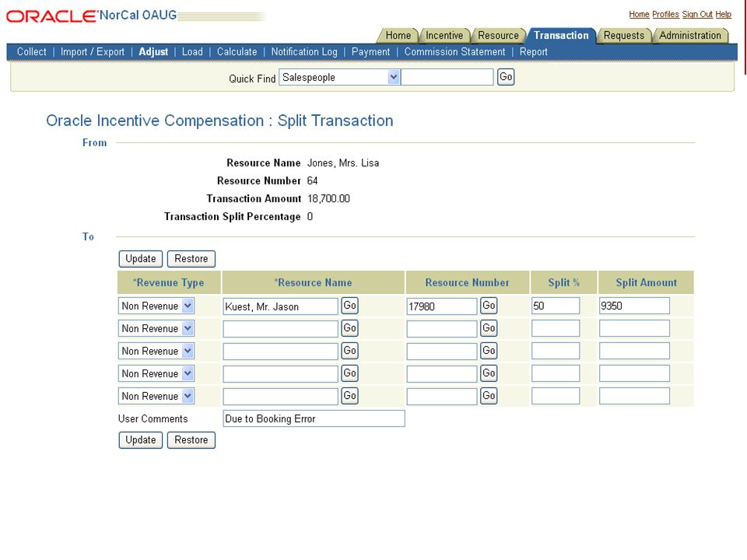
Task: Click the empty Split % field in third row
Action: 556,351
